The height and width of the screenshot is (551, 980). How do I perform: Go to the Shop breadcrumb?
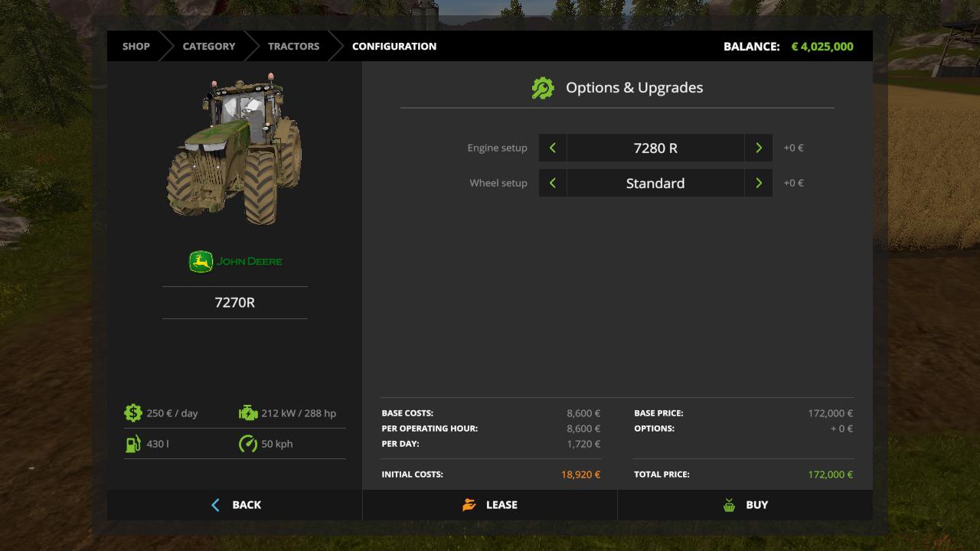coord(136,46)
